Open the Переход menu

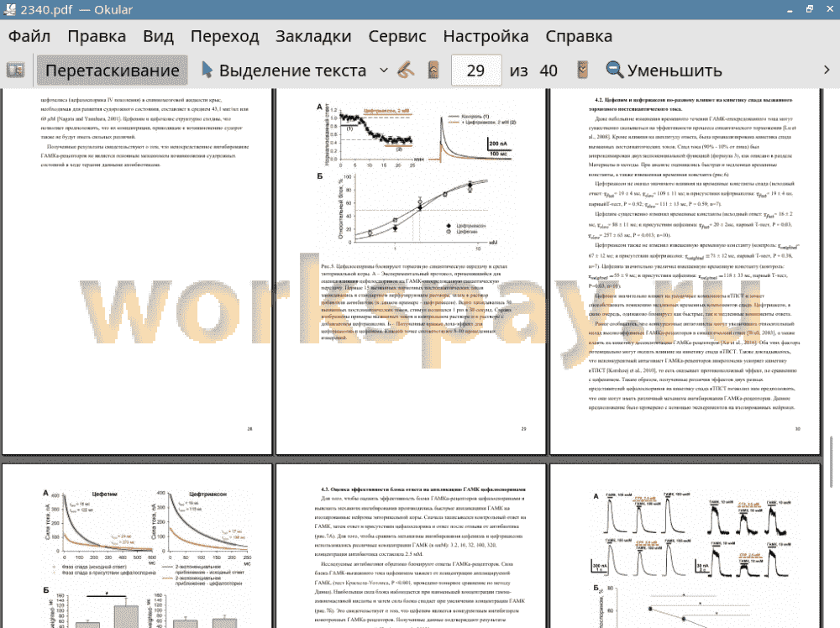click(224, 36)
